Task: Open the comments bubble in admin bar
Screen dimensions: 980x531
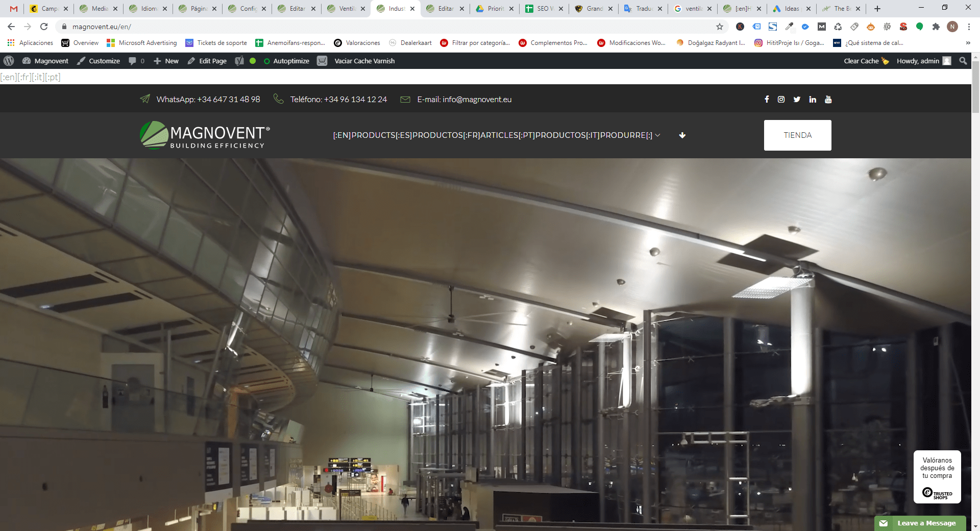Action: point(136,61)
